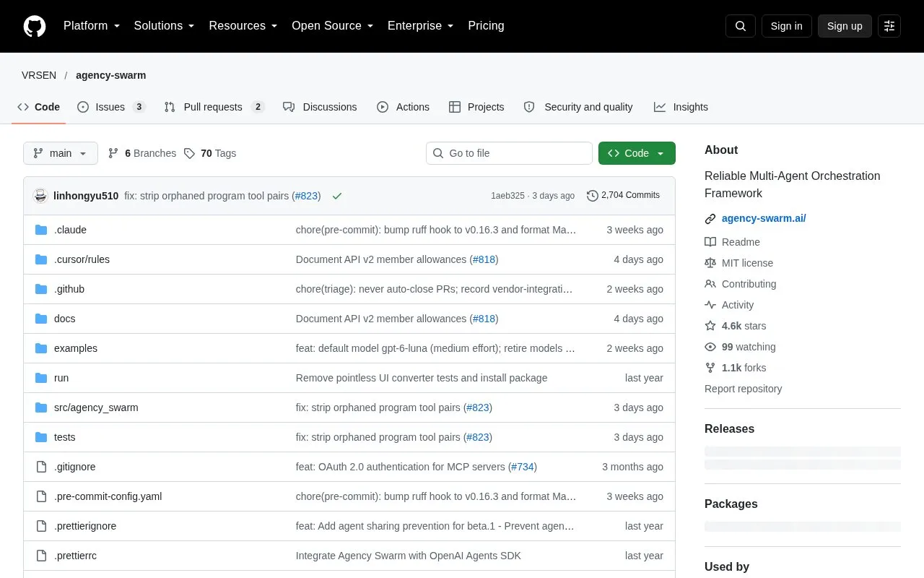
Task: Click the link icon beside agency-swarm.ai
Action: pyautogui.click(x=710, y=218)
